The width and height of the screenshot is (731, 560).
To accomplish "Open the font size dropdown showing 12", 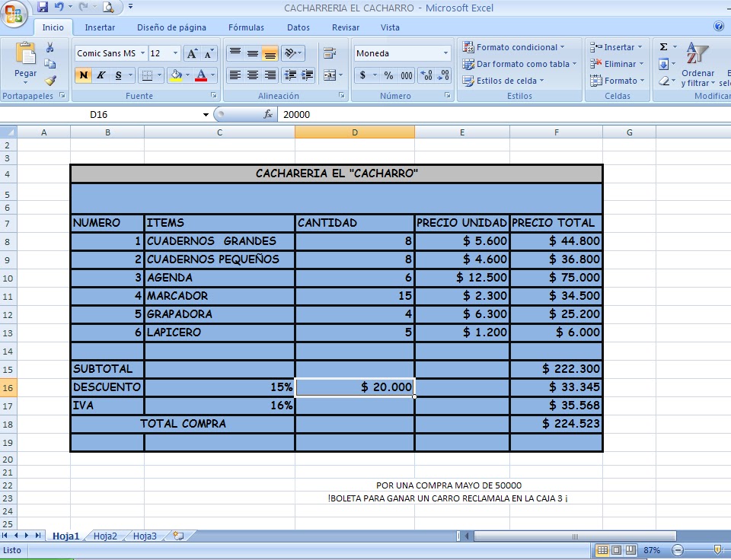I will coord(175,53).
